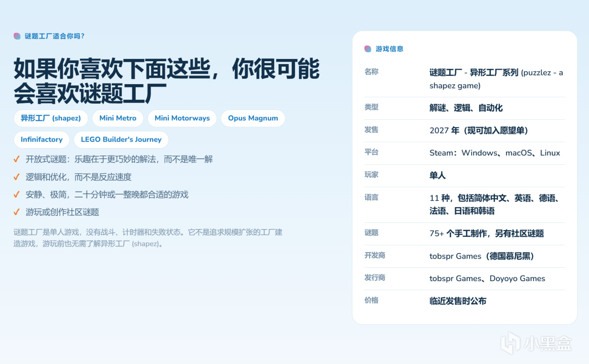
Task: Click the 如果你喜欢下面这些 main headline
Action: tap(167, 81)
